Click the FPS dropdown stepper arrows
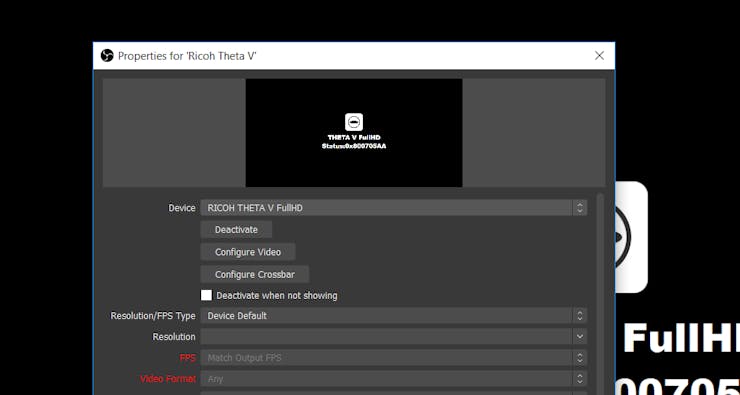 (580, 358)
